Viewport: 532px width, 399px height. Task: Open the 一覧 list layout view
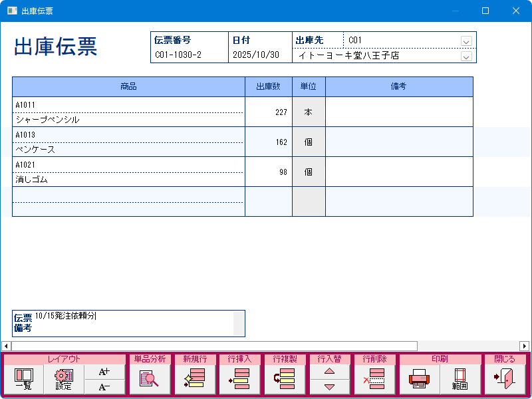(x=23, y=380)
